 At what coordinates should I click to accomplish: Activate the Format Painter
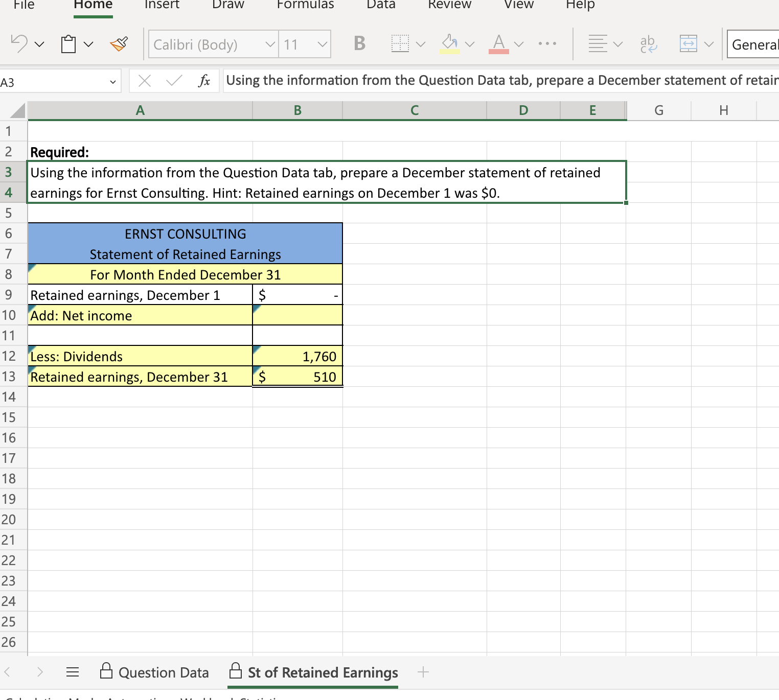coord(119,44)
